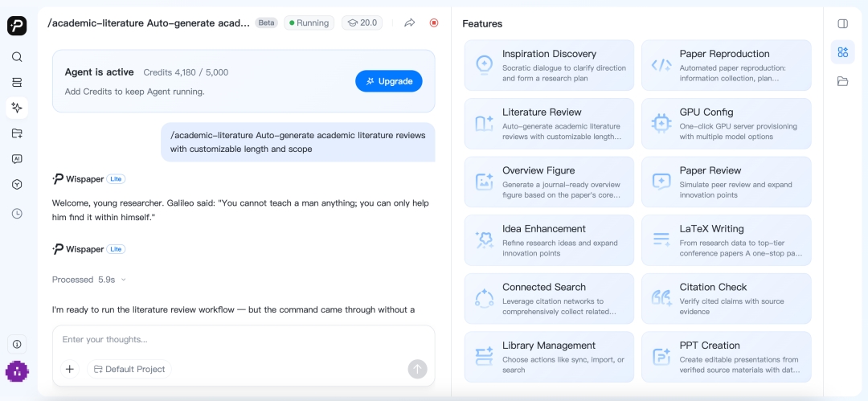
Task: Click the history clock icon in sidebar
Action: pos(17,213)
